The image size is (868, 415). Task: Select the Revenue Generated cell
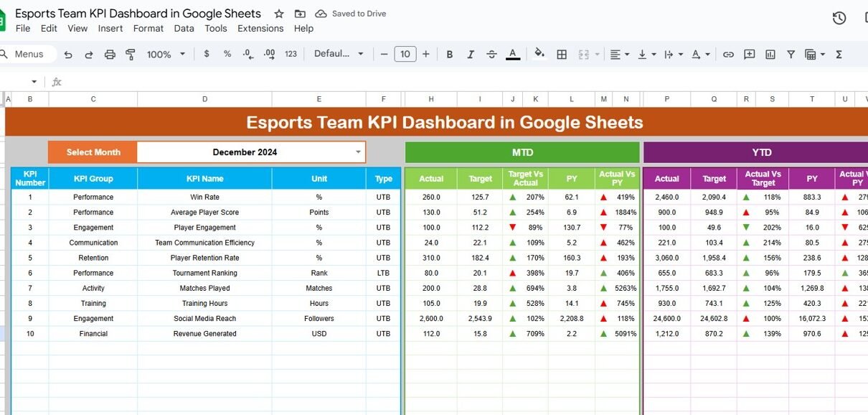(204, 334)
